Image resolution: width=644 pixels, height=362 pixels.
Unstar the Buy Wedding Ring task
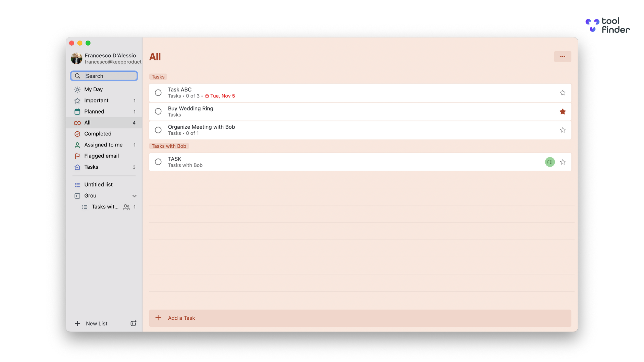click(562, 111)
